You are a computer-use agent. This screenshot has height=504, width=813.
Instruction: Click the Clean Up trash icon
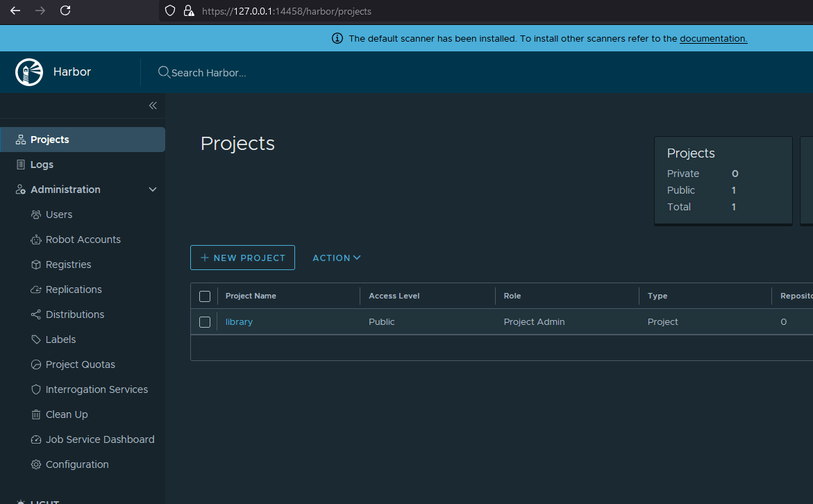point(36,414)
